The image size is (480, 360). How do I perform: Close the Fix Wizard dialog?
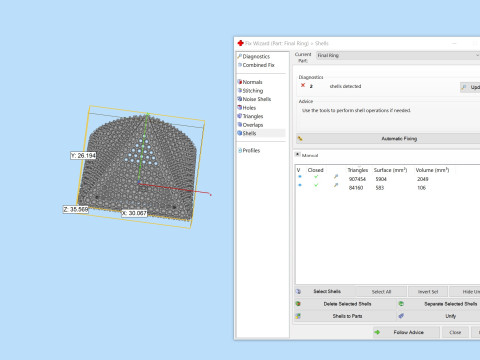[455, 332]
